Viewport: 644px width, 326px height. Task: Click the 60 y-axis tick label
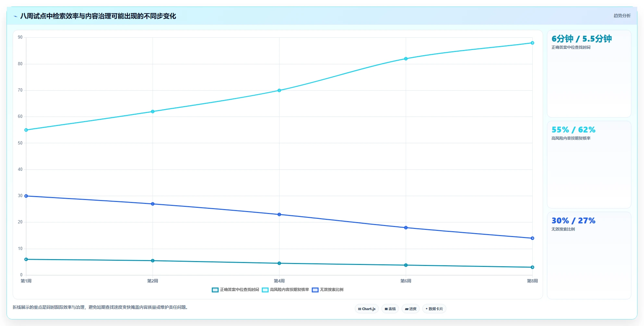[x=20, y=117]
